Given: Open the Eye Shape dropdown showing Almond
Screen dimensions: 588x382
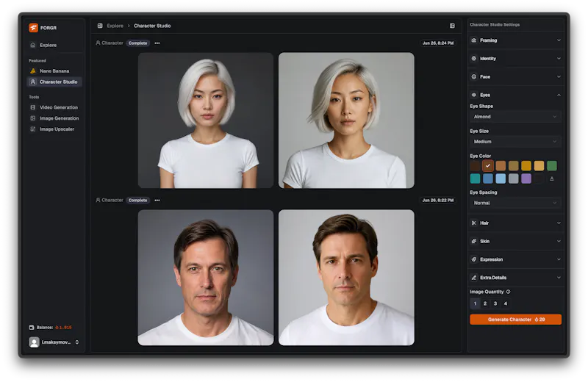Looking at the screenshot, I should pyautogui.click(x=515, y=117).
